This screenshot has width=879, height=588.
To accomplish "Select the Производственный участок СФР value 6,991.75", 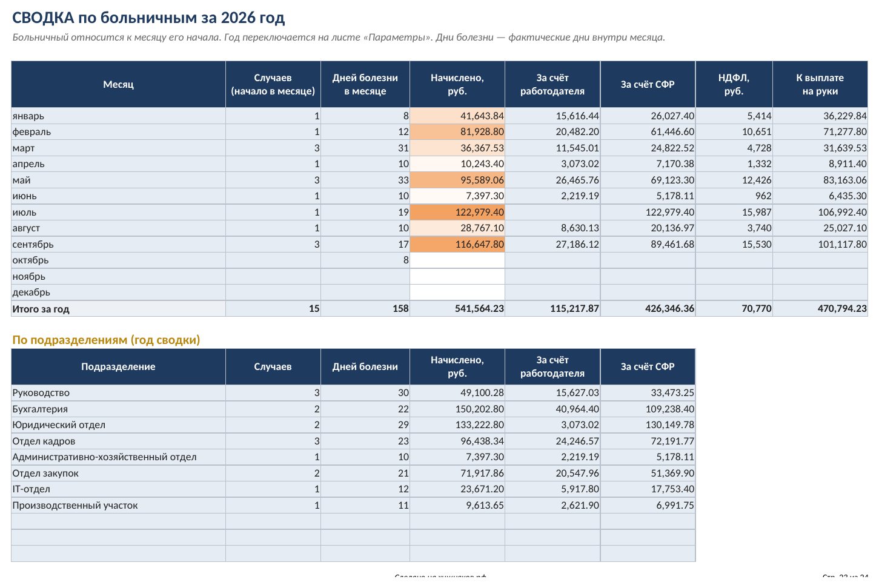I will coord(648,505).
